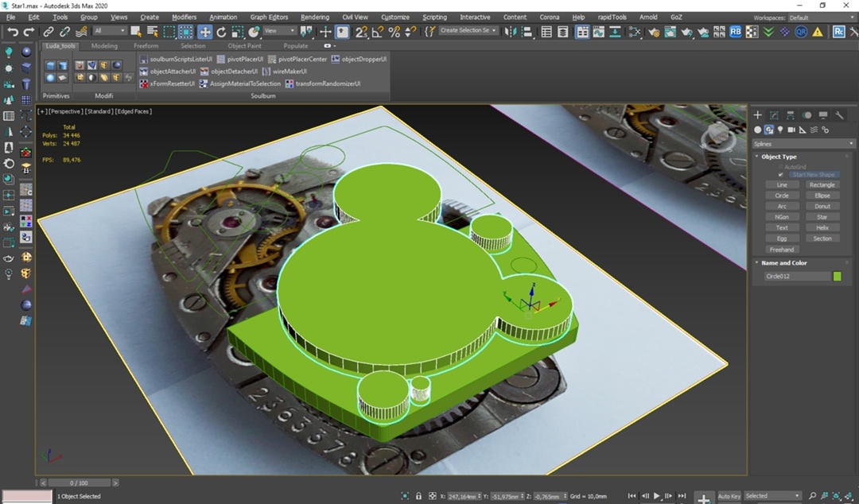Open the Curve Editor icon

(599, 32)
